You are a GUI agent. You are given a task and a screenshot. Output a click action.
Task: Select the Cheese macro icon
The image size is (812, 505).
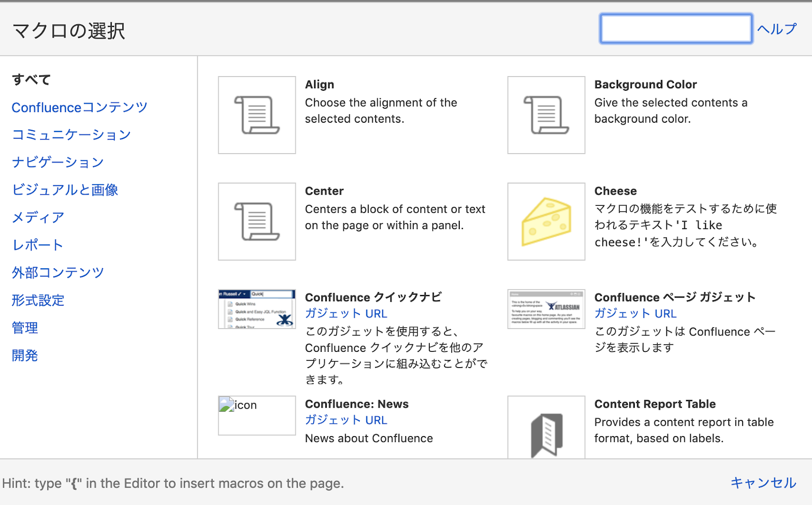click(546, 222)
